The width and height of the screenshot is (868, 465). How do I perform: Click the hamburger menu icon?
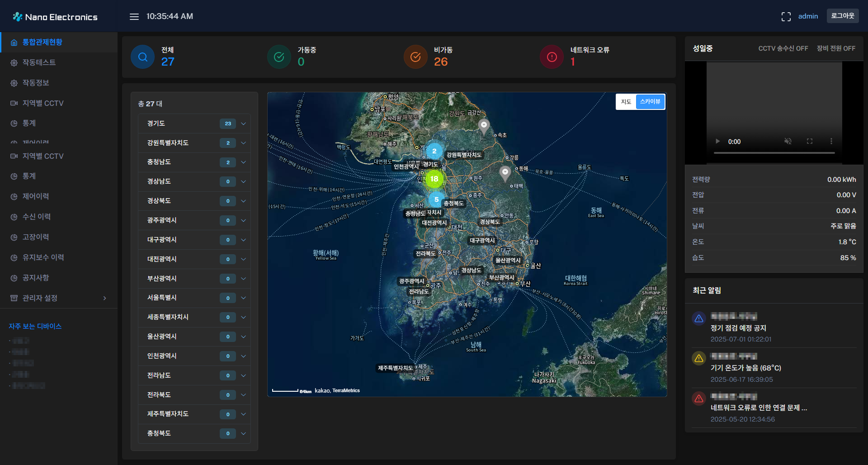(x=134, y=17)
